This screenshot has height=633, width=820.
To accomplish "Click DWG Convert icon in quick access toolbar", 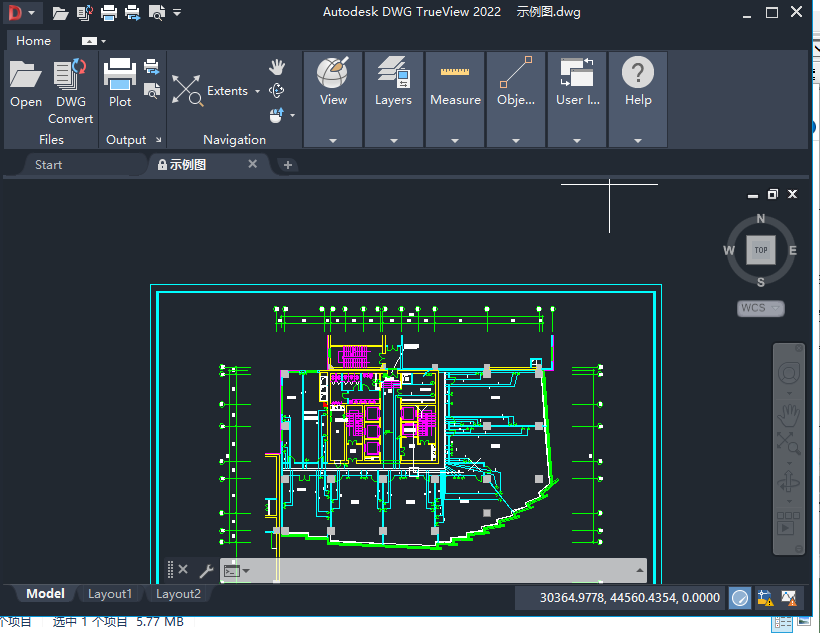I will click(x=84, y=13).
